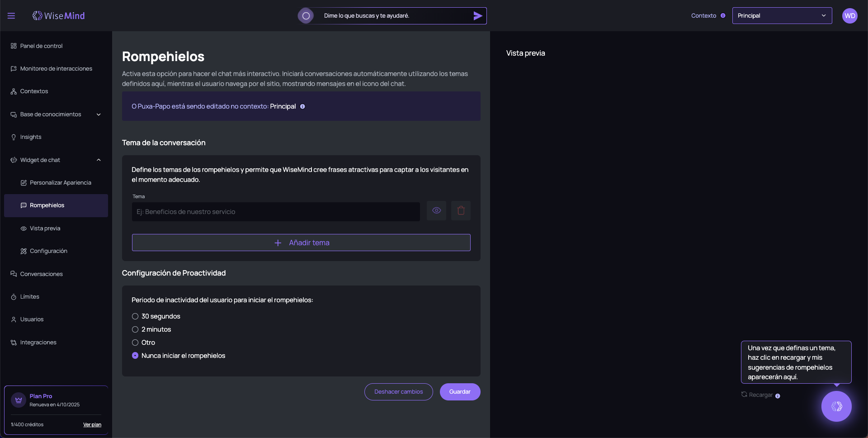Go to Personalizar Apariencia page
Viewport: 868px width, 438px height.
(60, 183)
